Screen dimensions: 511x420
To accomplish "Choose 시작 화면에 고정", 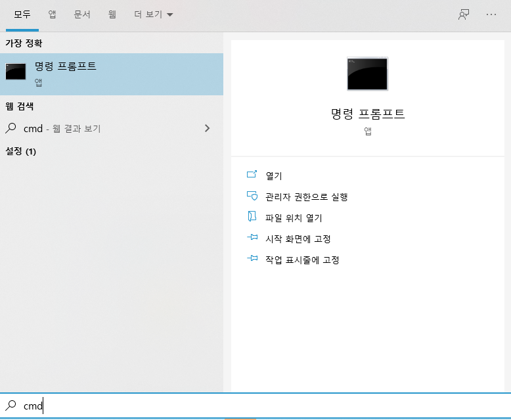I will (298, 239).
